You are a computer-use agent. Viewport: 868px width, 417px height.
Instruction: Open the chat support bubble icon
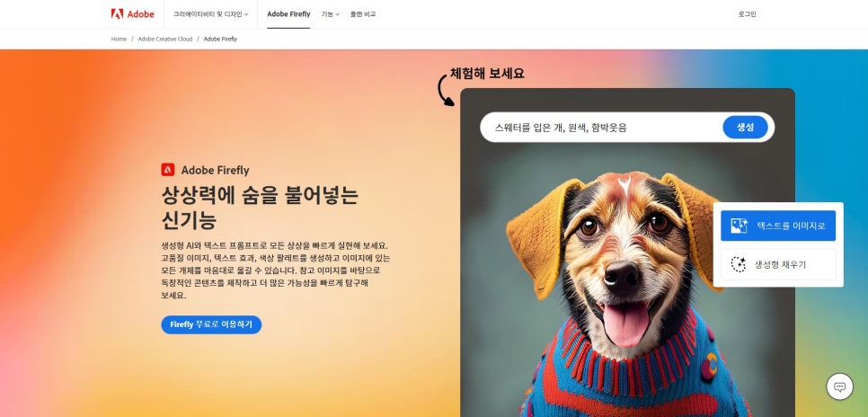coord(839,386)
